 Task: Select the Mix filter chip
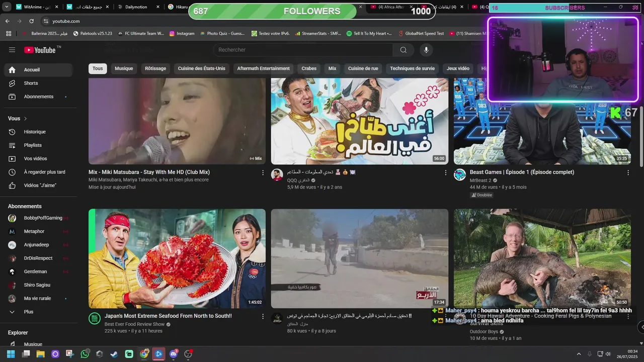332,68
